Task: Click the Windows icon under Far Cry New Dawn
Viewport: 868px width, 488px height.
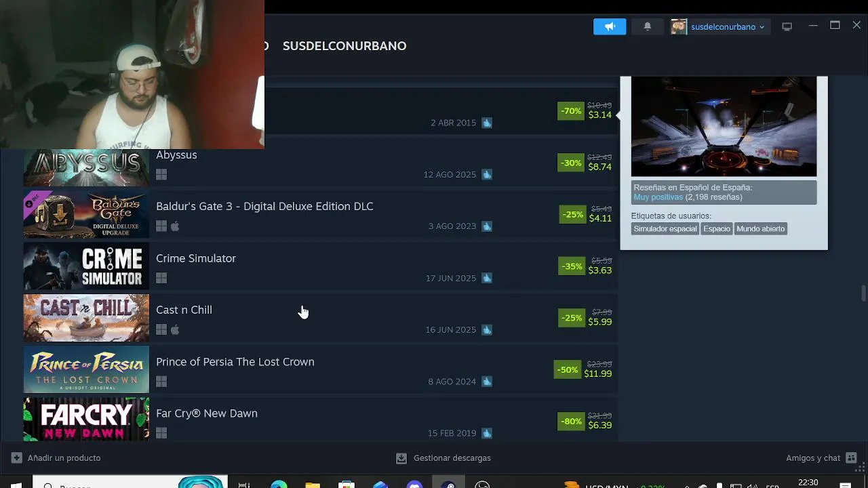Action: (161, 433)
